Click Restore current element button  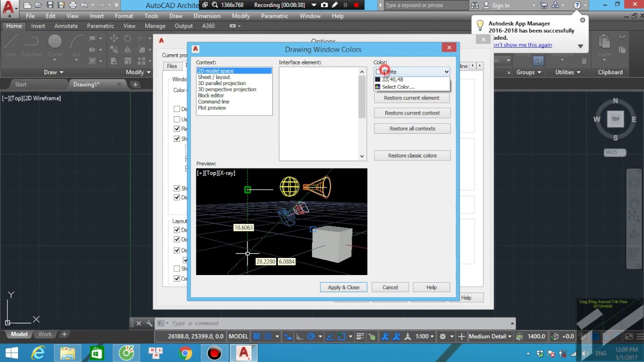tap(412, 98)
